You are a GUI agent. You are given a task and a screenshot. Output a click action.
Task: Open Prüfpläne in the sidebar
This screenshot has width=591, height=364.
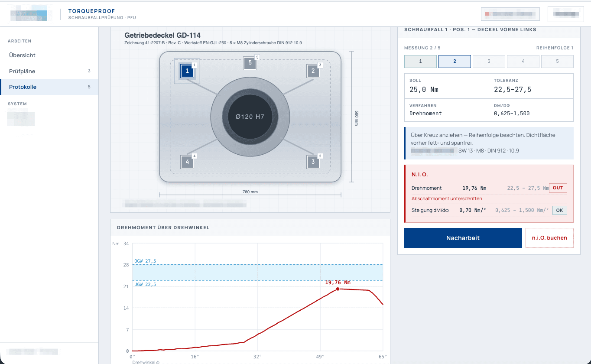[x=49, y=71]
